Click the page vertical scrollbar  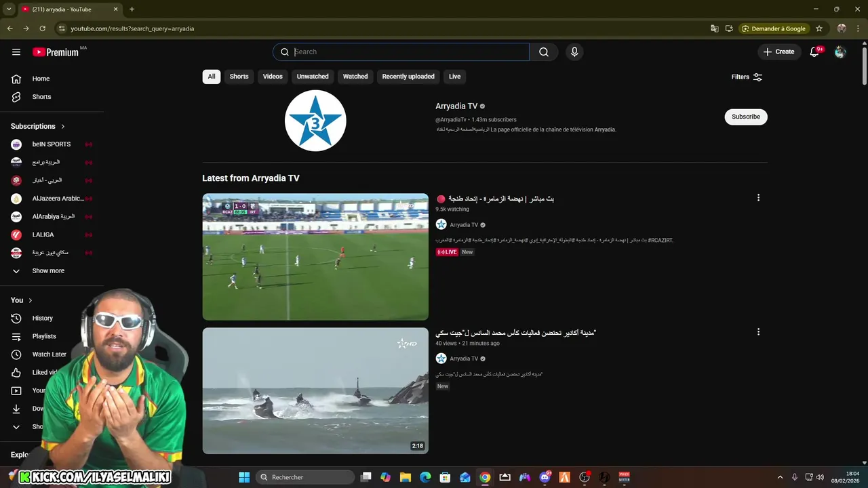coord(864,67)
